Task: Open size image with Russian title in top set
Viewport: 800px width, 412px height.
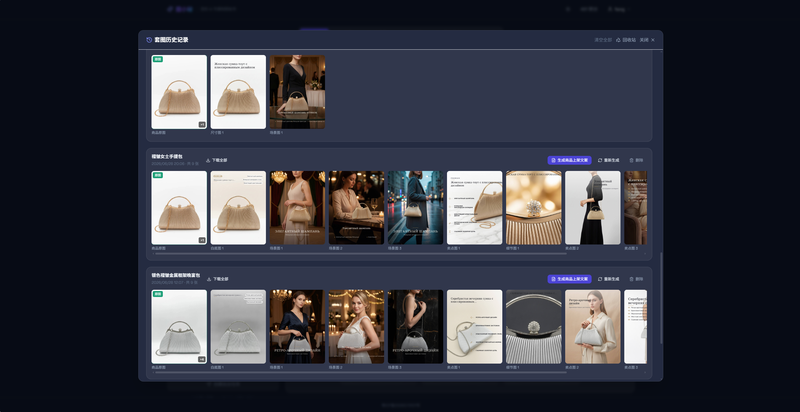Action: [x=238, y=92]
